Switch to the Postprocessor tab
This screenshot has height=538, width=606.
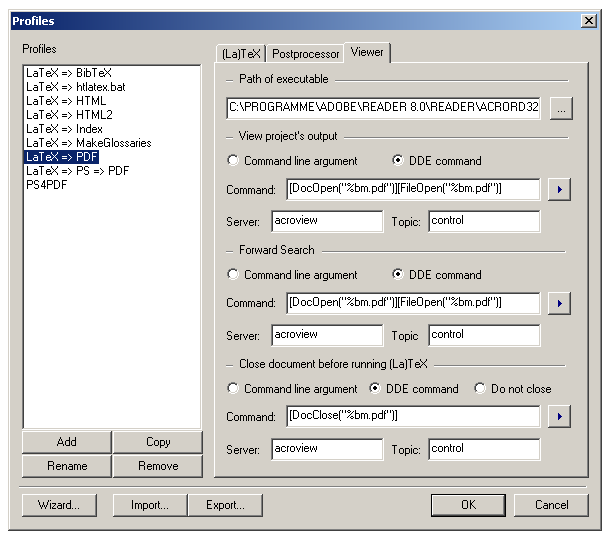pyautogui.click(x=305, y=53)
